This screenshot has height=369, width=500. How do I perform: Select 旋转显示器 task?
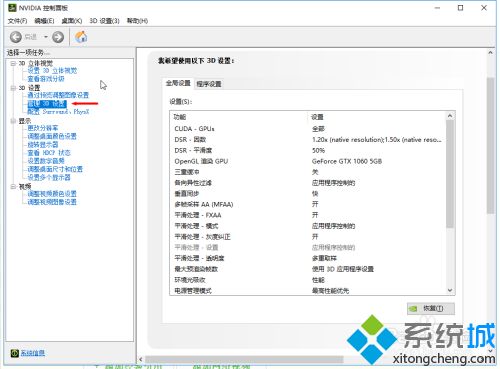pyautogui.click(x=43, y=145)
